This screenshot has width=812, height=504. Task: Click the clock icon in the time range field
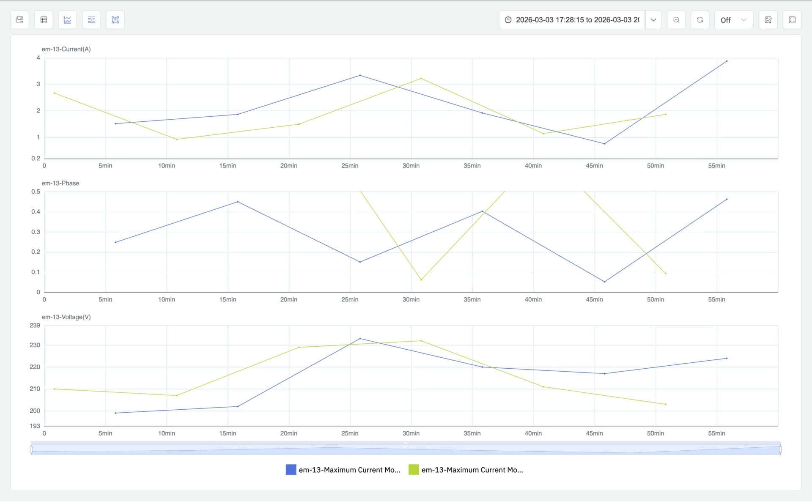click(508, 20)
